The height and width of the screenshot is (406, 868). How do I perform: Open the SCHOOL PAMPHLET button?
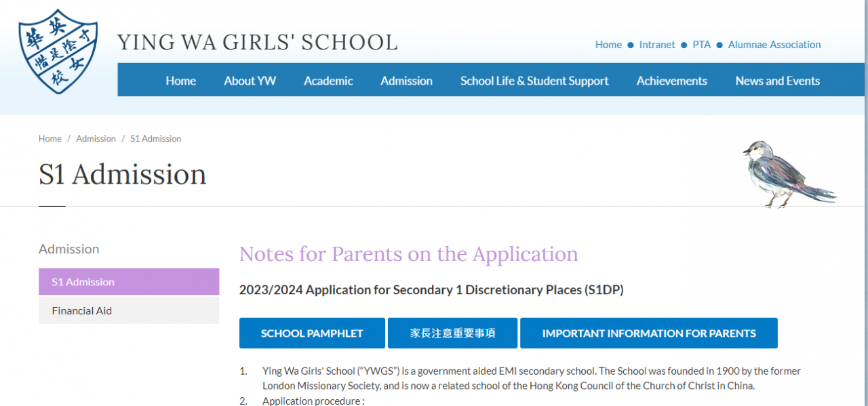312,333
